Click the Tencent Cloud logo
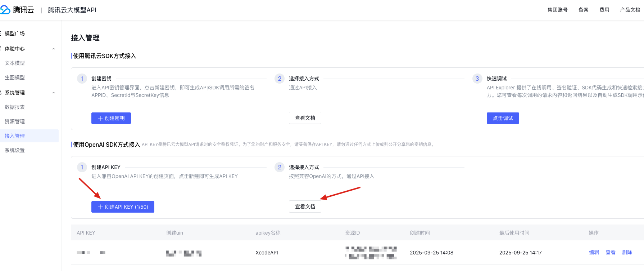This screenshot has width=644, height=271. pyautogui.click(x=17, y=10)
